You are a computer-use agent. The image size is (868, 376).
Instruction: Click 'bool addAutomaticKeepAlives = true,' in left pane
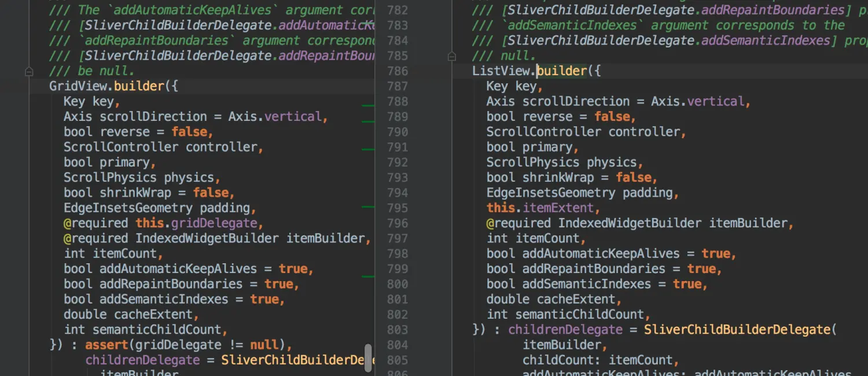[x=189, y=269]
